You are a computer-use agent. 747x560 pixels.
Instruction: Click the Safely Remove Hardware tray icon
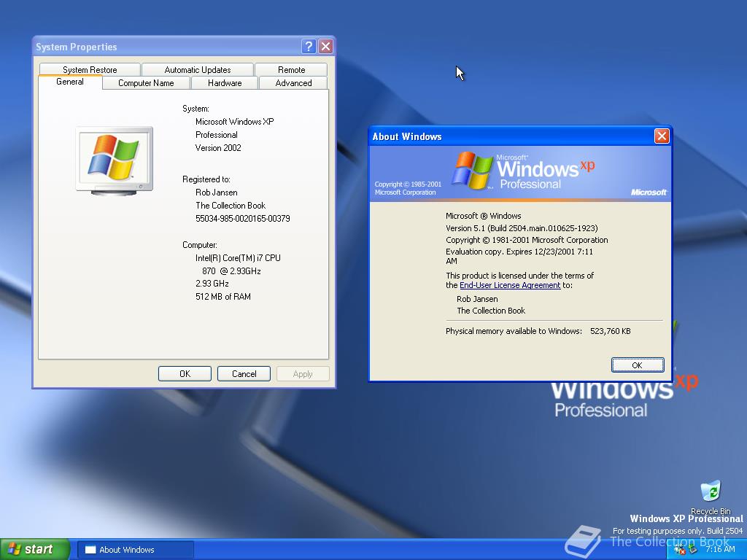click(692, 550)
